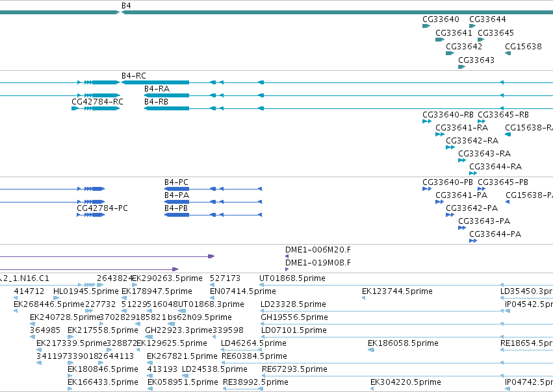Image resolution: width=553 pixels, height=392 pixels.
Task: Open the CG33642-RA transcript label
Action: (x=472, y=141)
